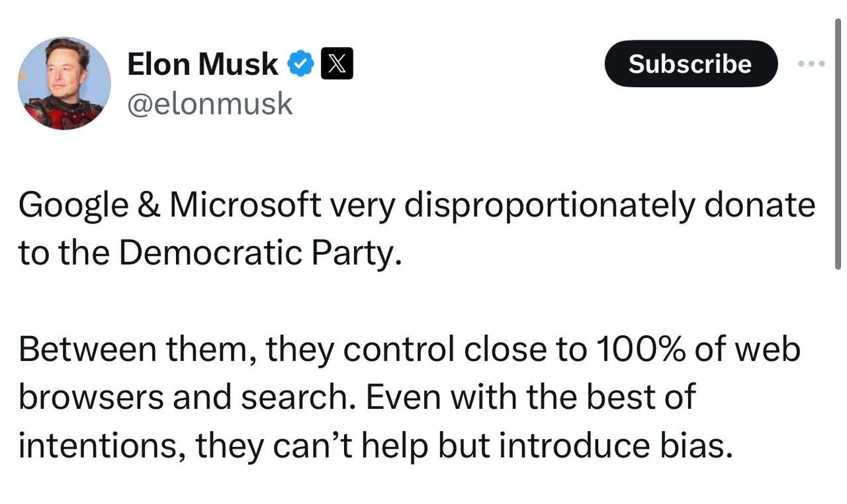Click the word search in the tweet
Screen dimensions: 847x504
click(292, 397)
